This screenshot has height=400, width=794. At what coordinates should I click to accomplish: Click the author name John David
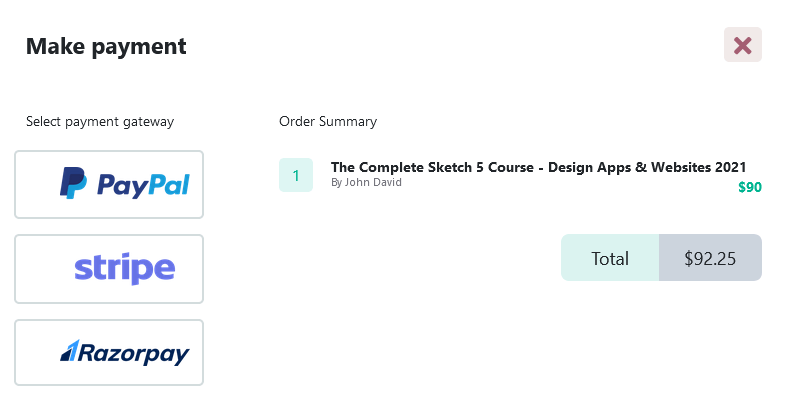(366, 182)
